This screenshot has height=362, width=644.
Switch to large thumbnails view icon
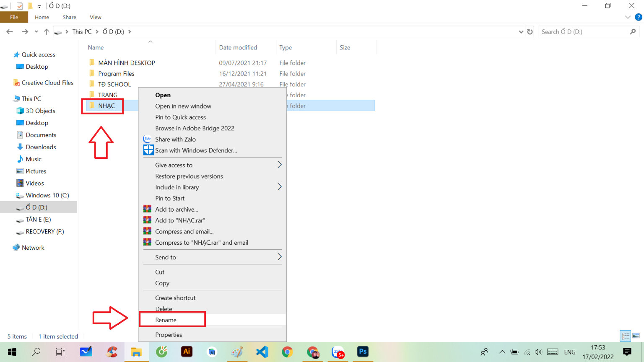pyautogui.click(x=636, y=336)
